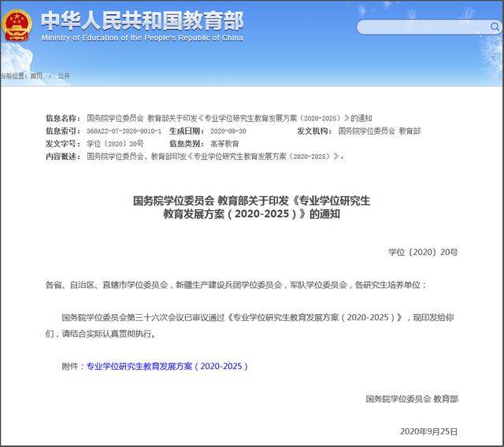Select the 信息类别 label
Screen dimensions: 504x447
[187, 143]
